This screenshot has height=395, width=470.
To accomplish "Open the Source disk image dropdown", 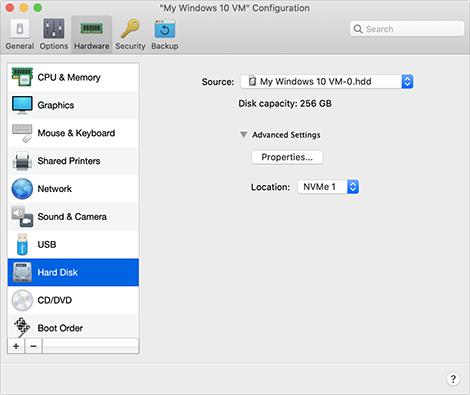I will (327, 82).
